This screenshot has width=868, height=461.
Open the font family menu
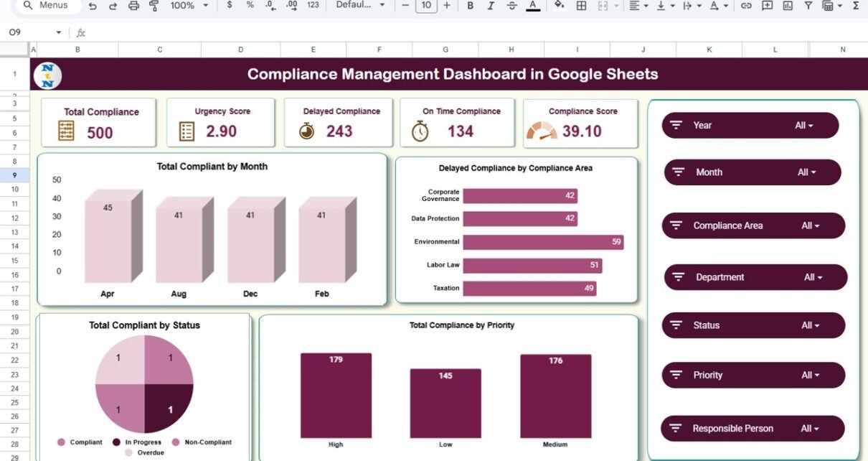pyautogui.click(x=361, y=6)
